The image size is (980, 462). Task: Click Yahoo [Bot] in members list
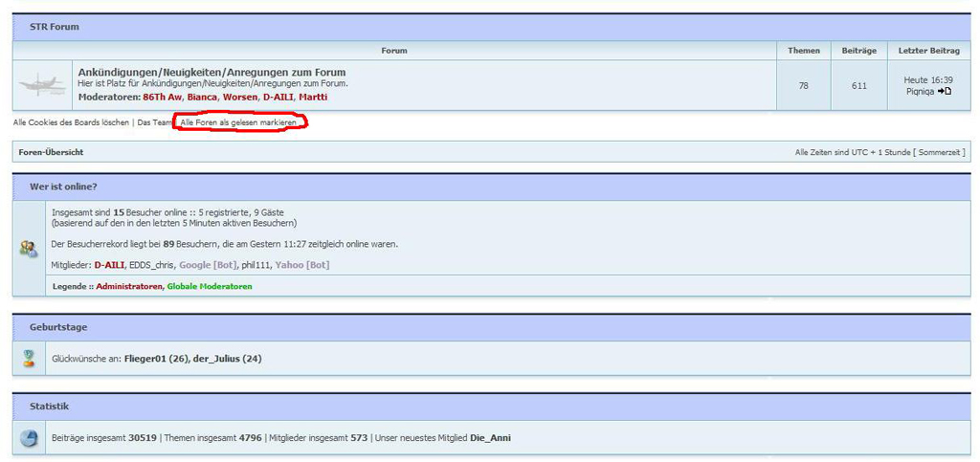pos(302,265)
